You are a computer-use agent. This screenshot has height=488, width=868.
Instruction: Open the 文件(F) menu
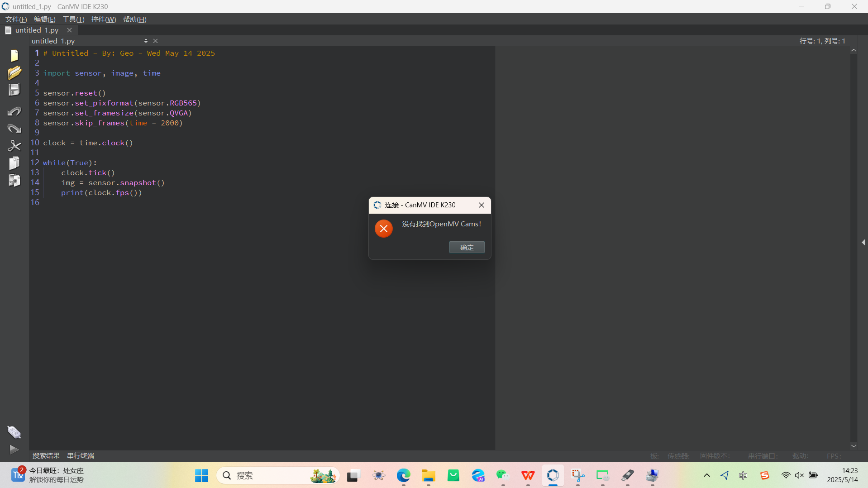click(16, 19)
